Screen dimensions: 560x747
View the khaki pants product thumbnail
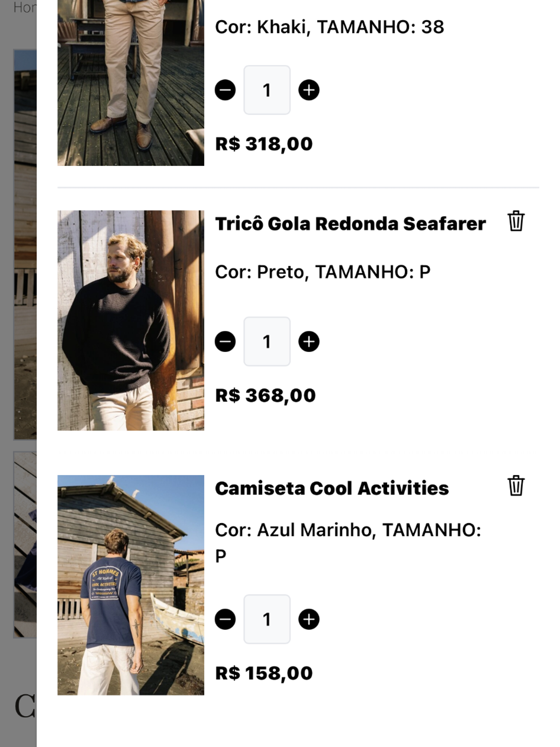131,83
